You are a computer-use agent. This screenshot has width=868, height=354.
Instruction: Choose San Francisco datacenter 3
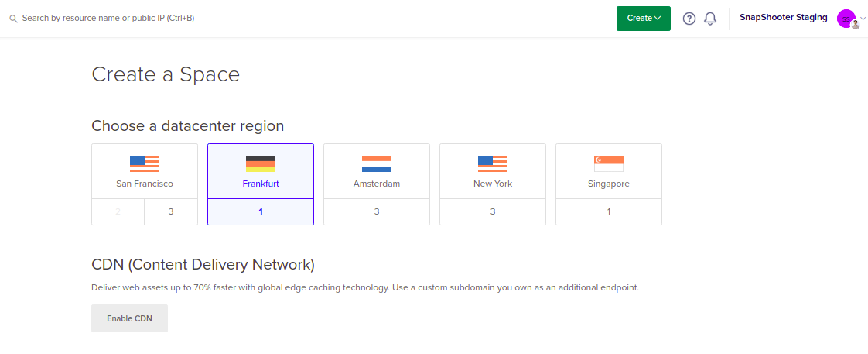point(171,211)
